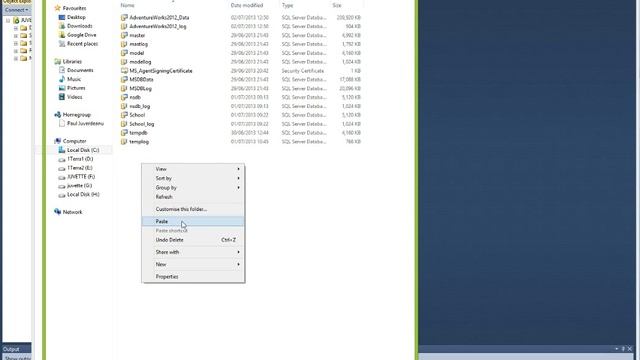640x360 pixels.
Task: Sort by the Type column header
Action: pyautogui.click(x=287, y=5)
